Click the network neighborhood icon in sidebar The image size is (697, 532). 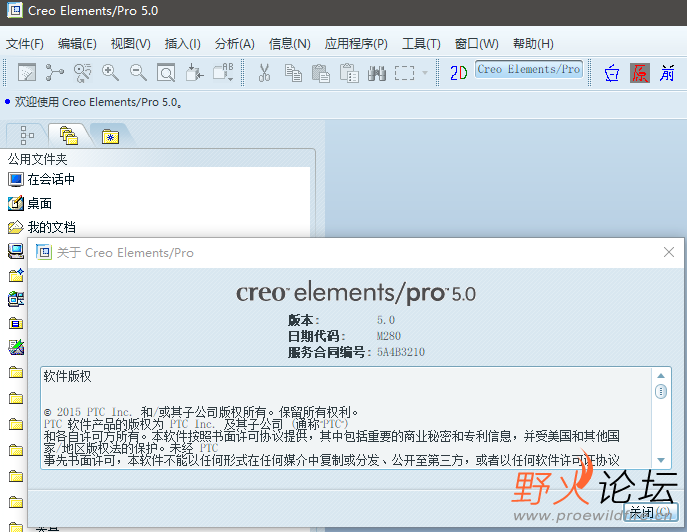click(x=16, y=299)
